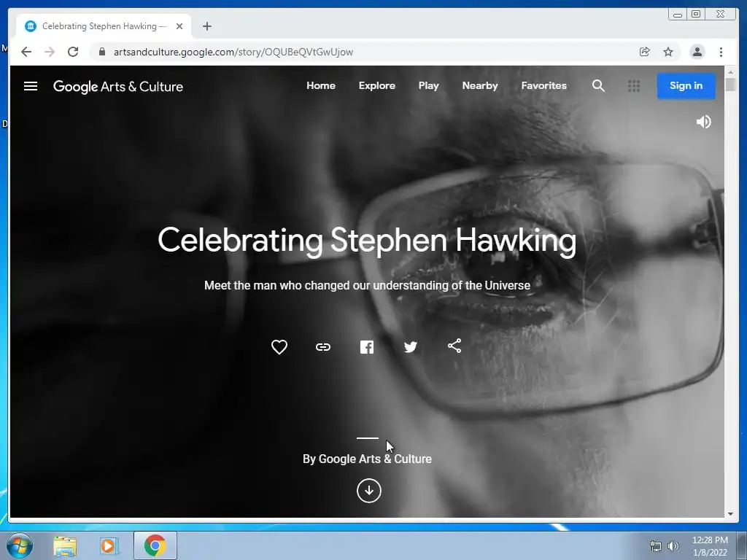Click the padlock site info icon
747x560 pixels.
(102, 52)
